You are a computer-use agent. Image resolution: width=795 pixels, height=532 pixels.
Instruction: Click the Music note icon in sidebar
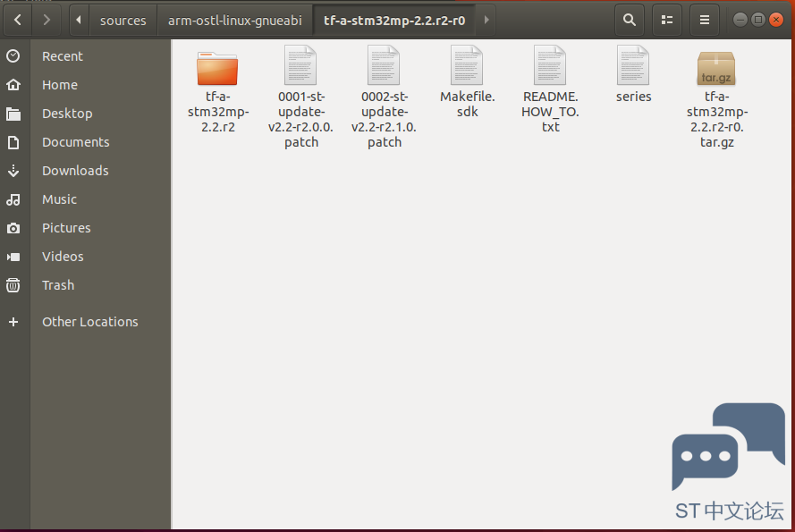[x=13, y=199]
